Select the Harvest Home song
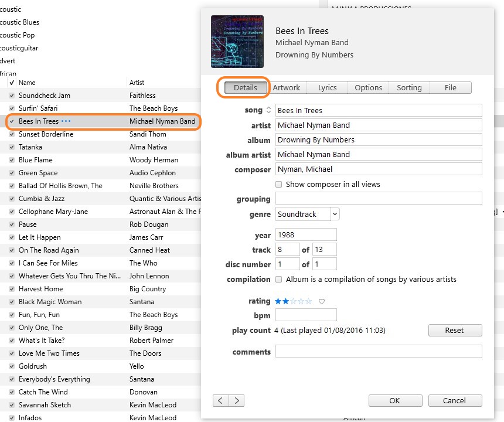The width and height of the screenshot is (504, 422). pos(100,288)
